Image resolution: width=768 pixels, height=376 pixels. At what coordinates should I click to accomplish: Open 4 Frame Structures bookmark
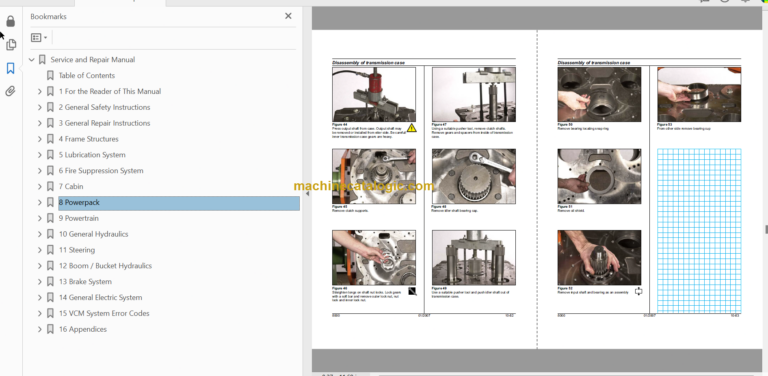89,139
